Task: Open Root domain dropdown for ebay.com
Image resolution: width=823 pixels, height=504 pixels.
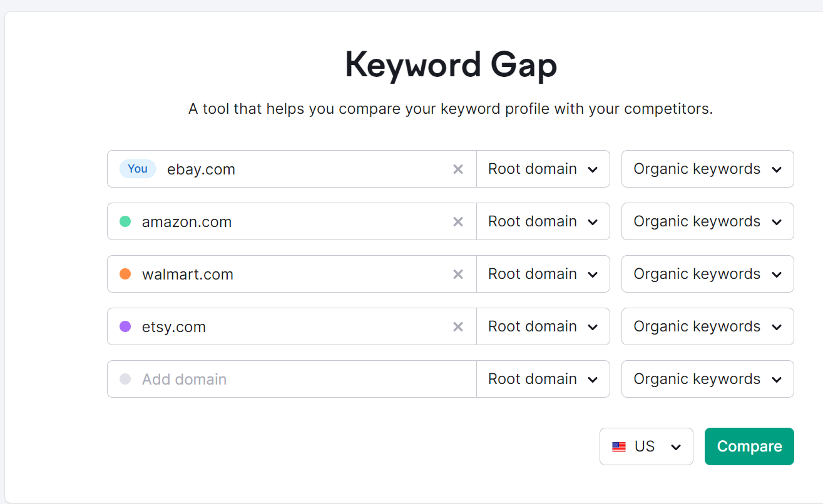Action: coord(543,169)
